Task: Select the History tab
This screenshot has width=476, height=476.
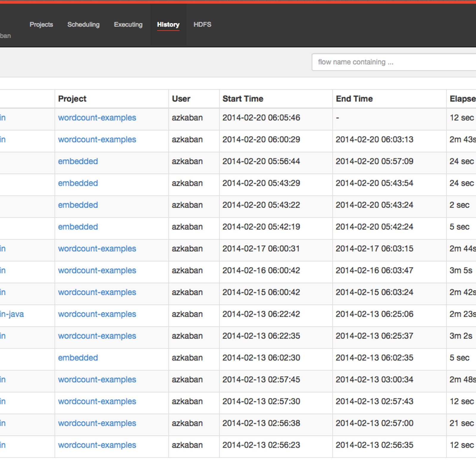Action: 168,25
